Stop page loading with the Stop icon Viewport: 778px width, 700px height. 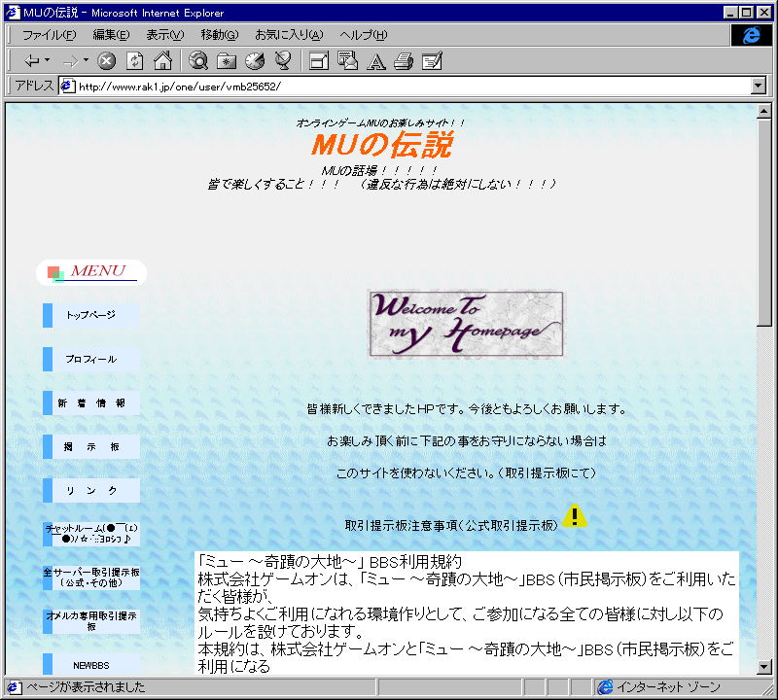point(106,61)
